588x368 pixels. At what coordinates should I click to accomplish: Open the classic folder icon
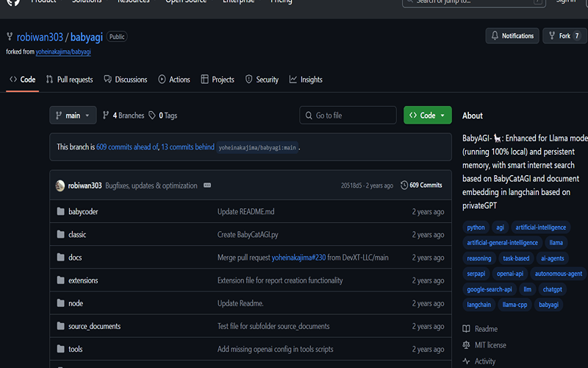pos(60,234)
